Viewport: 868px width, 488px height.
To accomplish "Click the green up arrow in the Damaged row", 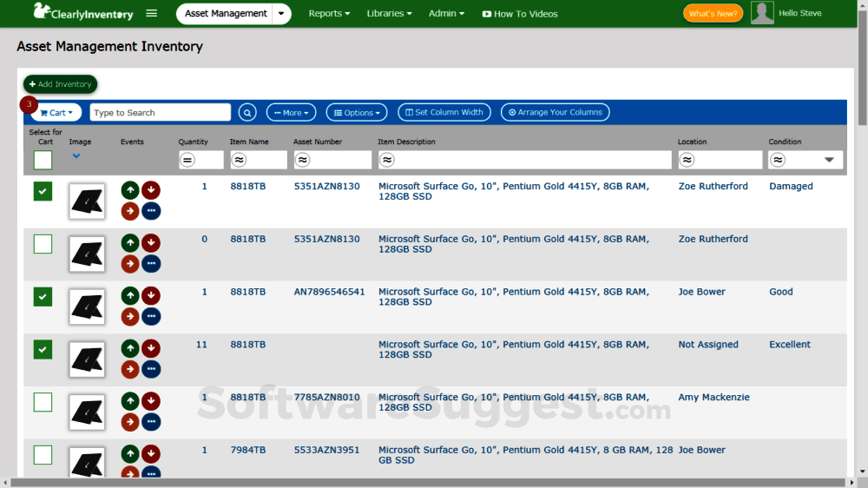I will [x=130, y=190].
